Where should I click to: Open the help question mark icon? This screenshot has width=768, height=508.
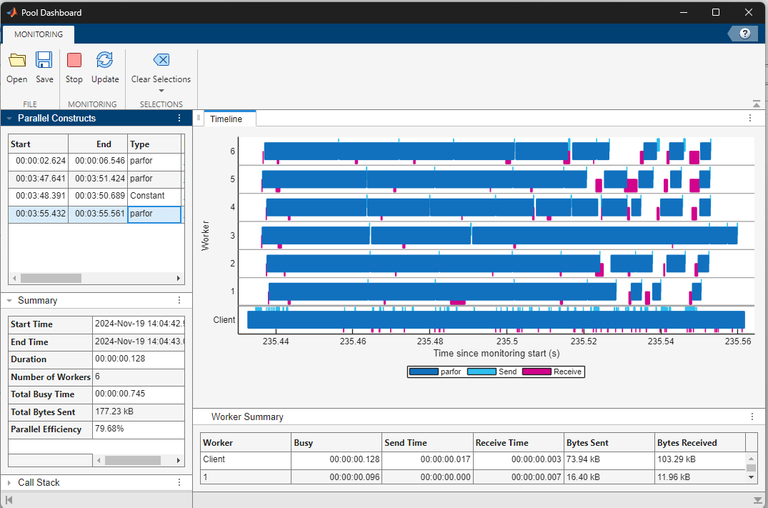coord(743,33)
